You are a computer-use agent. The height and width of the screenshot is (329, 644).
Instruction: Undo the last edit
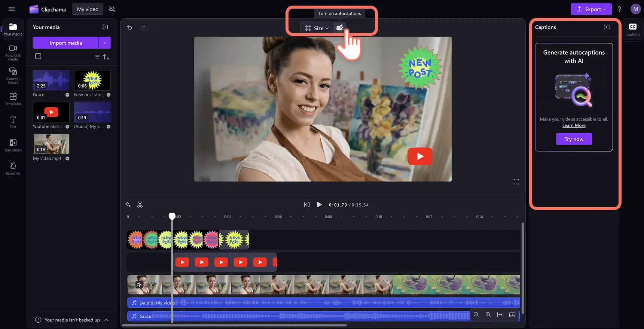pyautogui.click(x=129, y=28)
